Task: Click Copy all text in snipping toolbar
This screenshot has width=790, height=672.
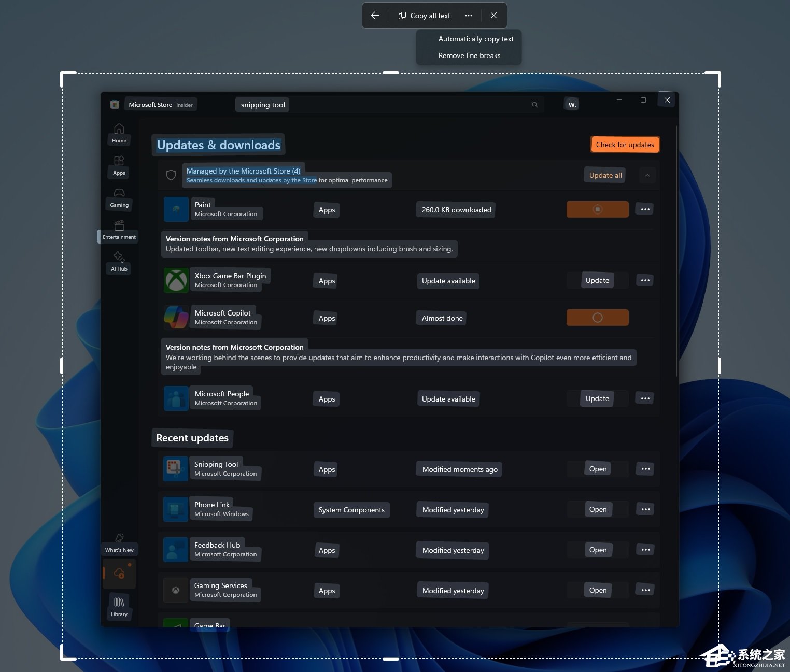Action: point(425,16)
